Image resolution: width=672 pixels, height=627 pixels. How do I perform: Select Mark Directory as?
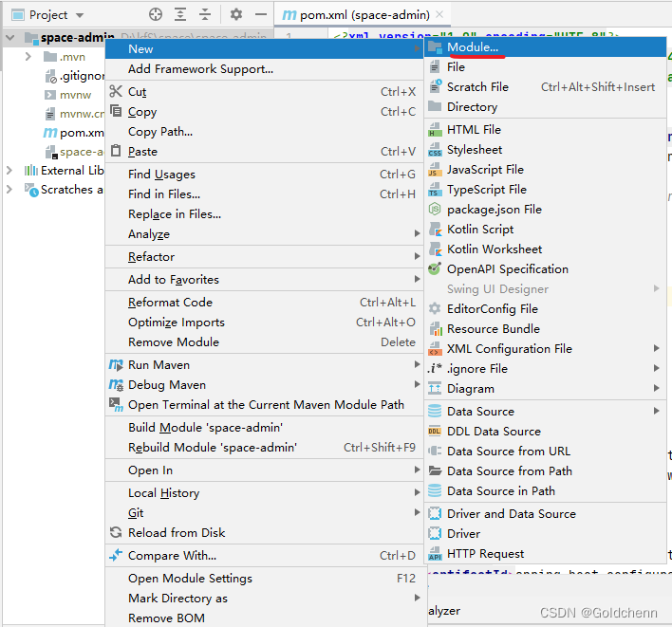(264, 598)
